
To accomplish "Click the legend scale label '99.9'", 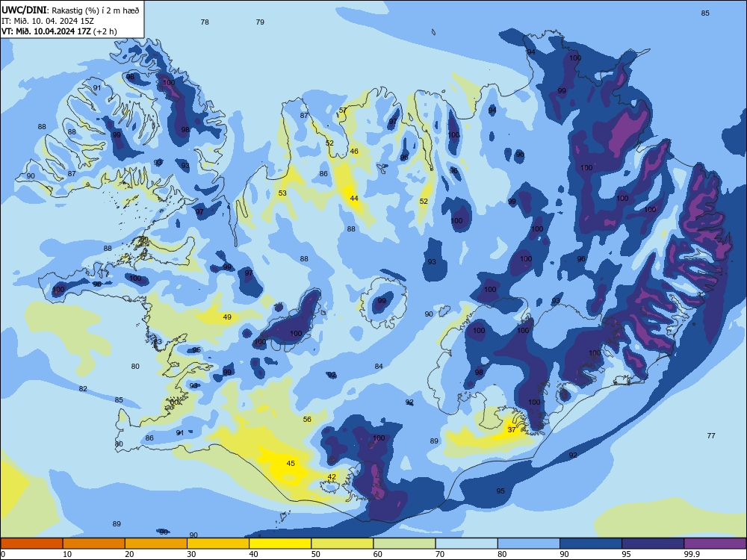I will pos(691,554).
